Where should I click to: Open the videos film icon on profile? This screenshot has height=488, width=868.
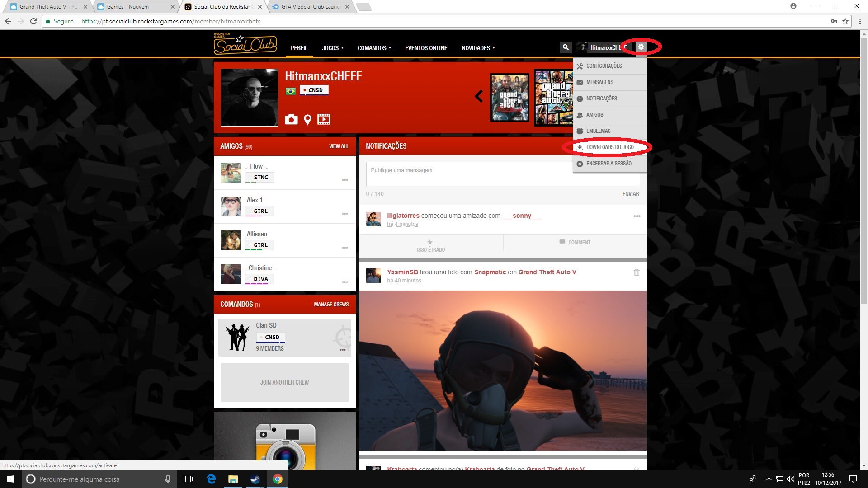324,119
